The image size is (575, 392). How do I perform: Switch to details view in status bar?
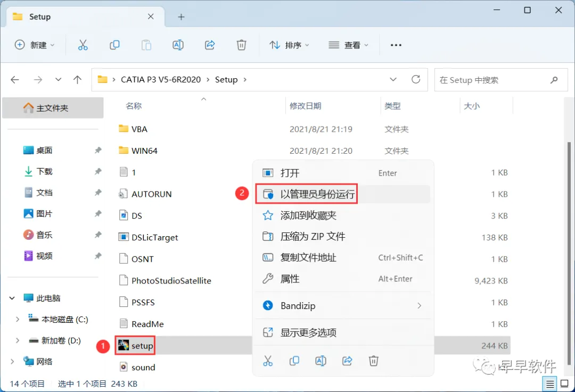(x=550, y=385)
